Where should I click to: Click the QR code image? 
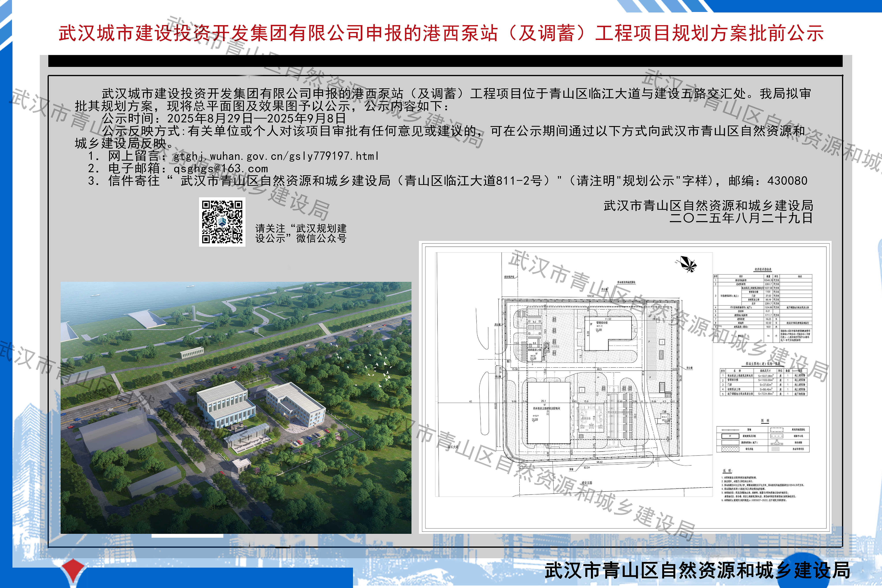222,222
